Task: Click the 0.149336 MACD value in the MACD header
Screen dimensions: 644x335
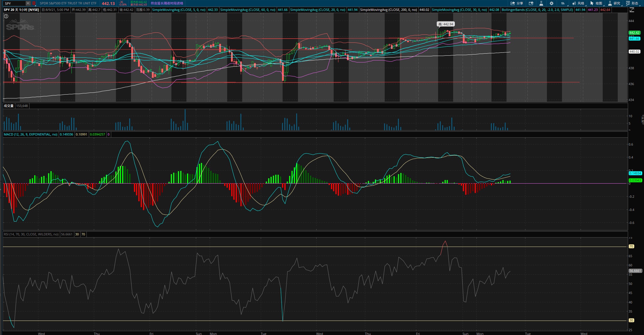Action: (66, 134)
